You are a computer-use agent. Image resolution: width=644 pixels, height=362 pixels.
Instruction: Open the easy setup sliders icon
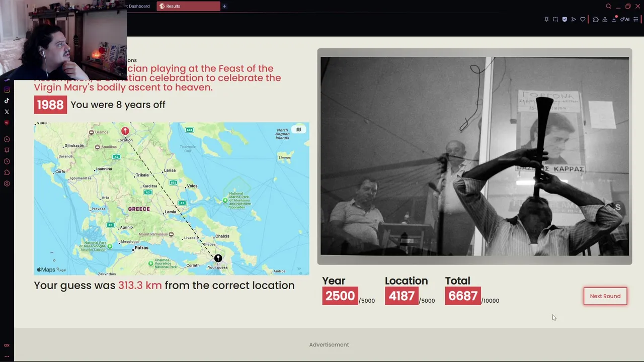click(x=635, y=20)
